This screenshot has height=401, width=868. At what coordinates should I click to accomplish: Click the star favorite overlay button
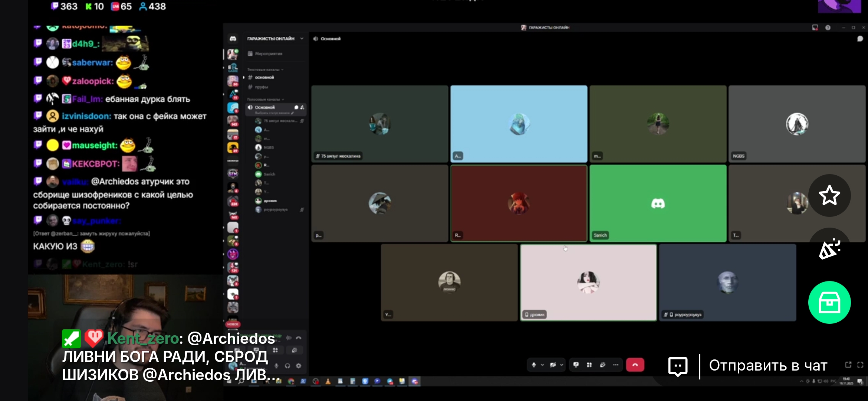(829, 196)
